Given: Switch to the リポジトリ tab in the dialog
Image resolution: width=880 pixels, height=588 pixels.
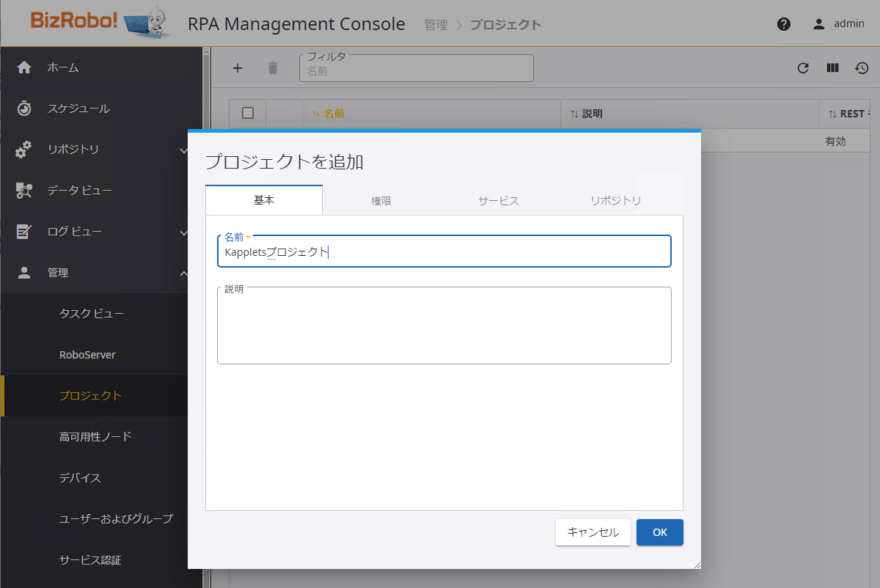Looking at the screenshot, I should point(616,201).
